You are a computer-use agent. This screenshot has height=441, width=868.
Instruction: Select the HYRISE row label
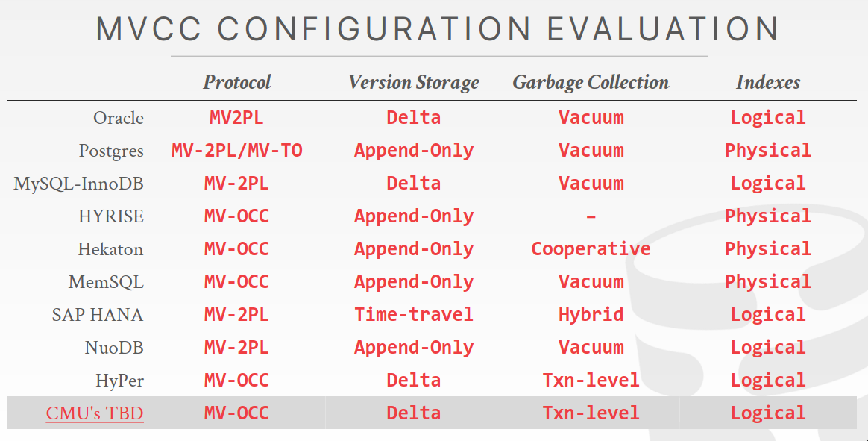[x=111, y=216]
